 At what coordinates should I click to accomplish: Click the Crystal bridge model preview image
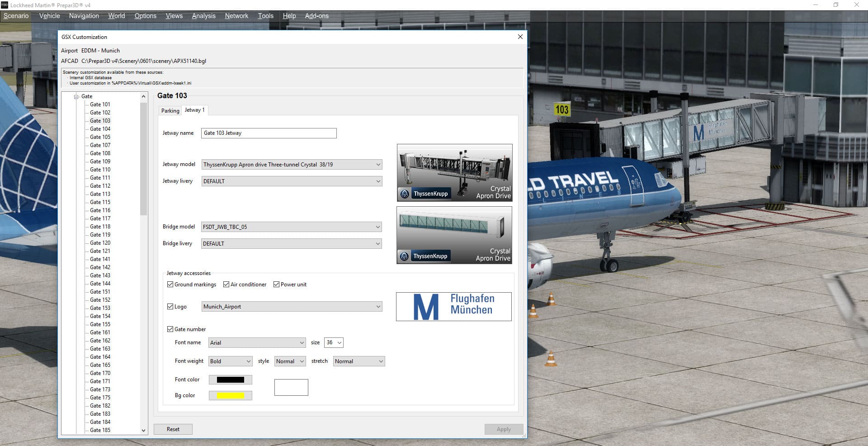tap(454, 235)
